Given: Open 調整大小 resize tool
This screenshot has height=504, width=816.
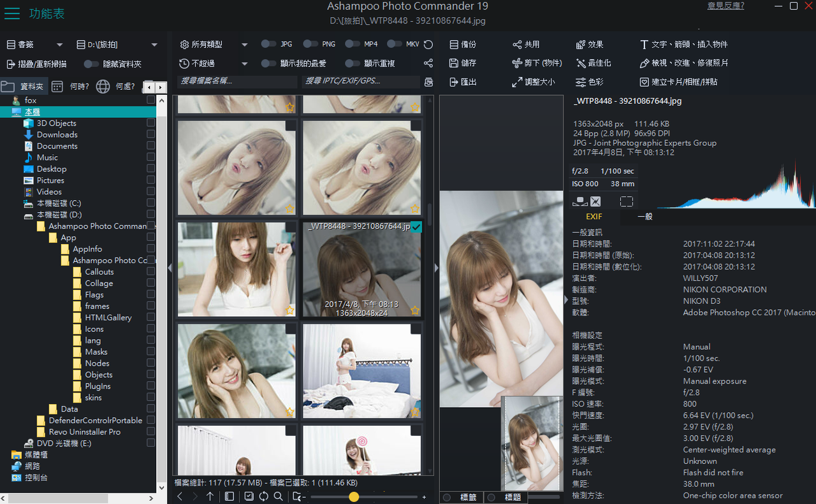Looking at the screenshot, I should (534, 82).
